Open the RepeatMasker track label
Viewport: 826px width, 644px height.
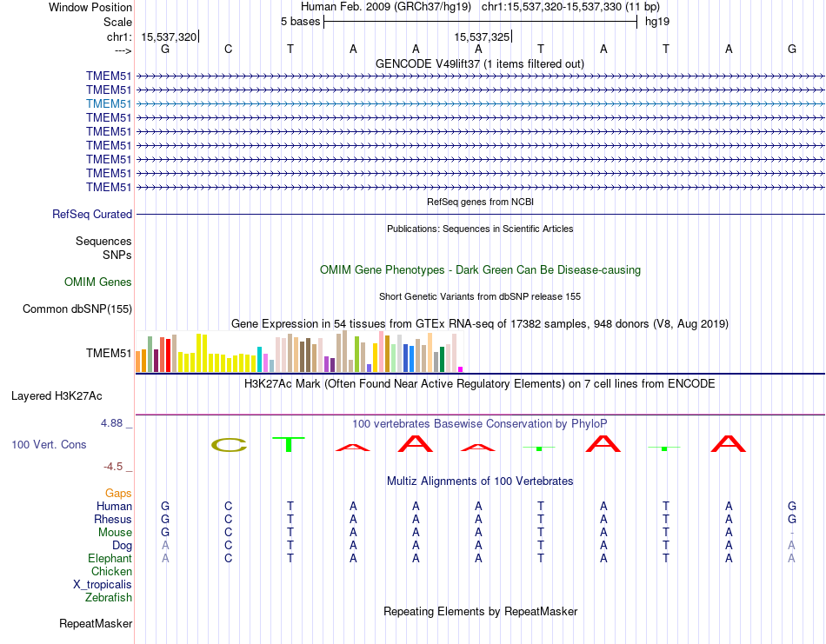tap(96, 623)
